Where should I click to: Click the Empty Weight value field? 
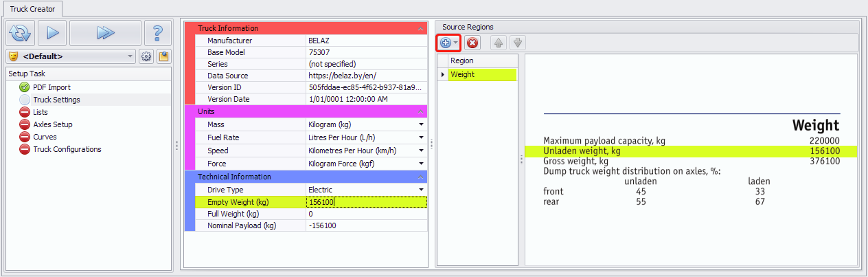pos(366,202)
